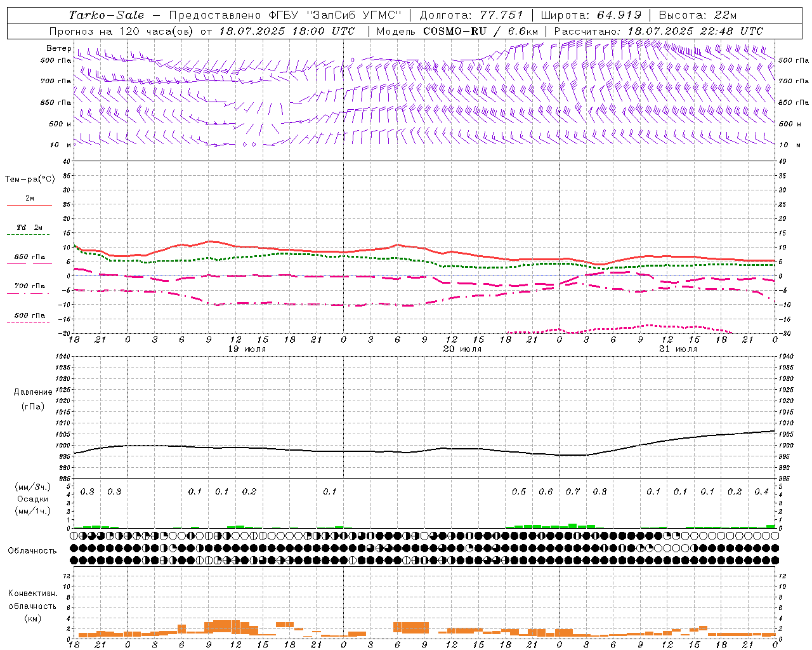Select the '(гПа)' pressure unit label
The image size is (812, 650).
point(33,406)
